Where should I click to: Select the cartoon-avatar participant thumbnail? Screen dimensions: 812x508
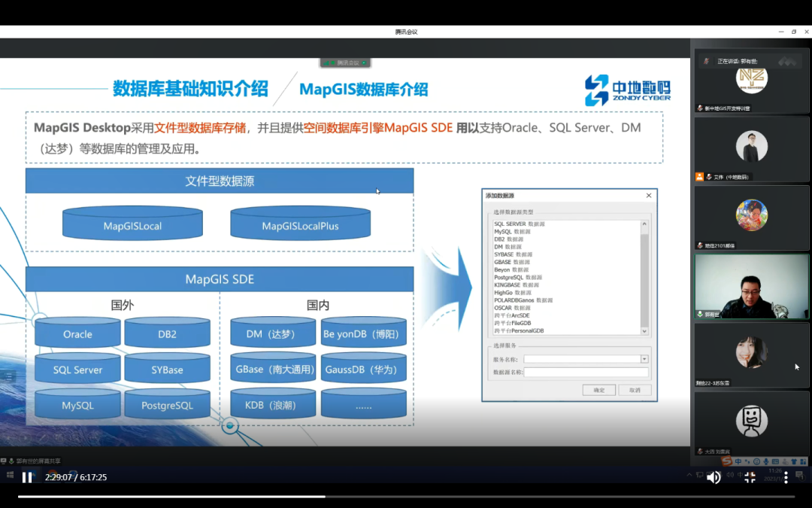tap(751, 217)
